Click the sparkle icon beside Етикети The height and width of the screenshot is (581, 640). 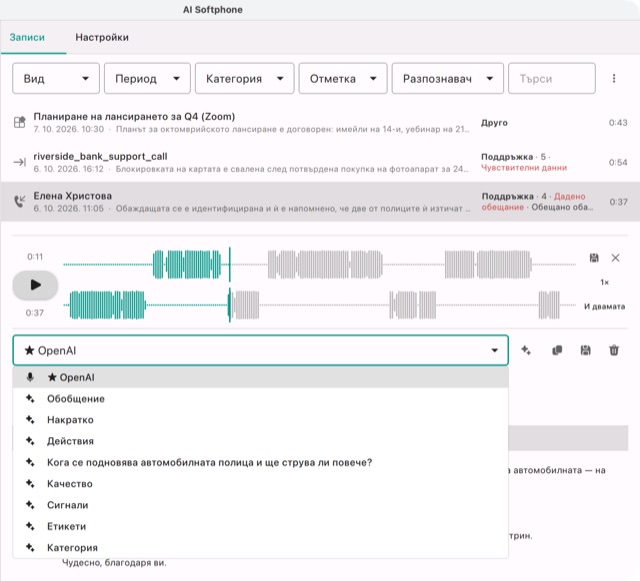tap(30, 526)
